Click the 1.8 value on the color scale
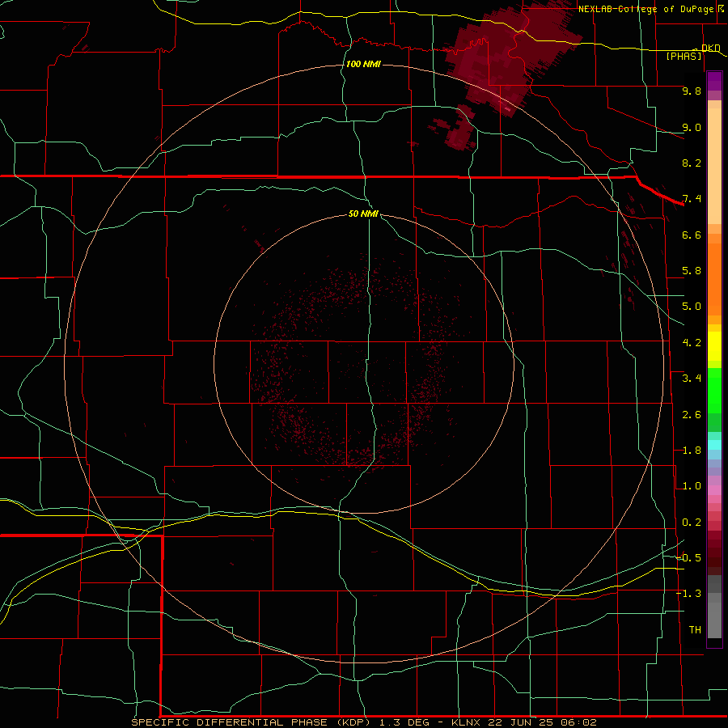728x728 pixels. 692,451
